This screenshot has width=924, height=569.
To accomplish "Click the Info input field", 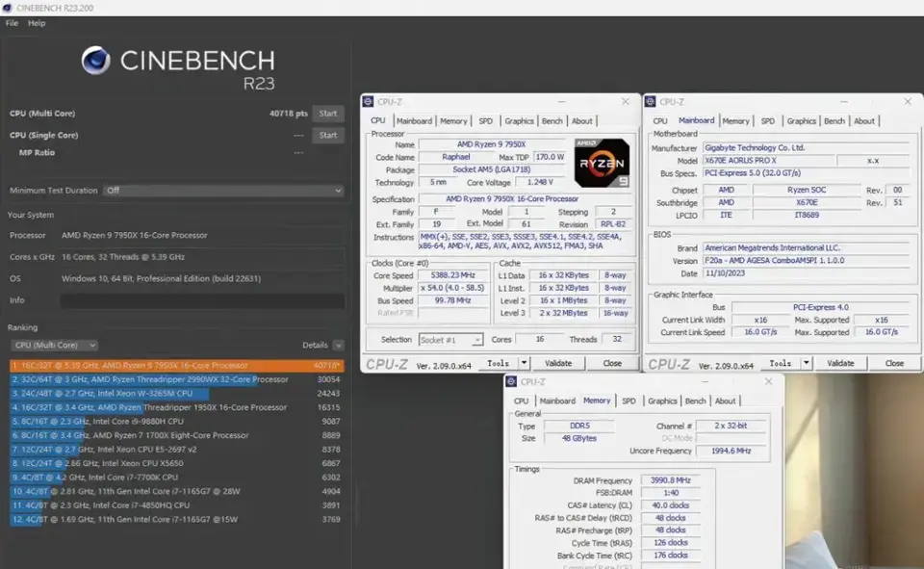I will click(x=202, y=300).
